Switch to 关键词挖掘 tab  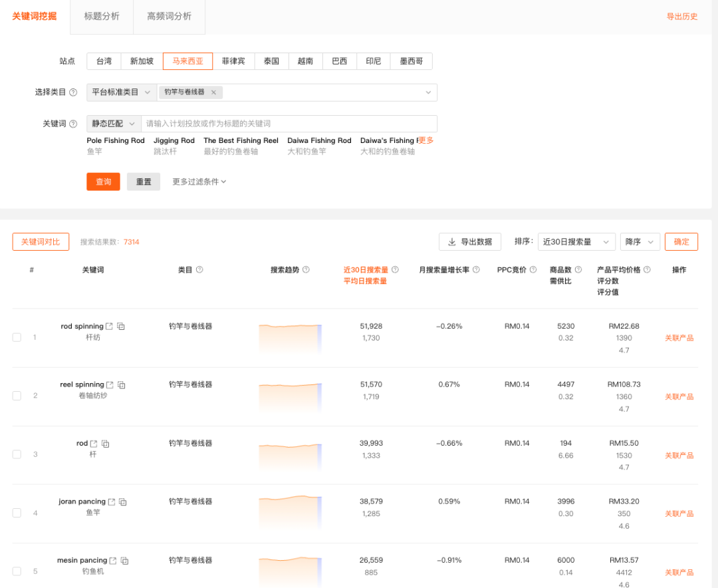point(35,17)
